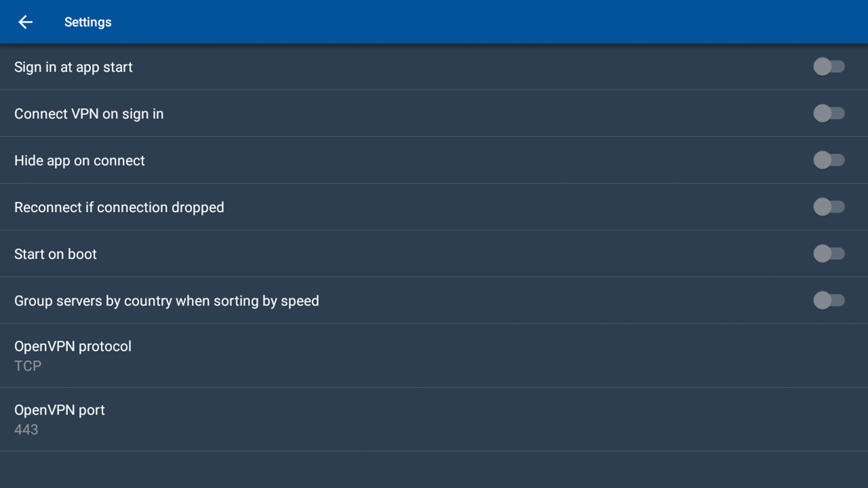Image resolution: width=868 pixels, height=488 pixels.
Task: Click Group servers by country when sorting label
Action: tap(166, 301)
